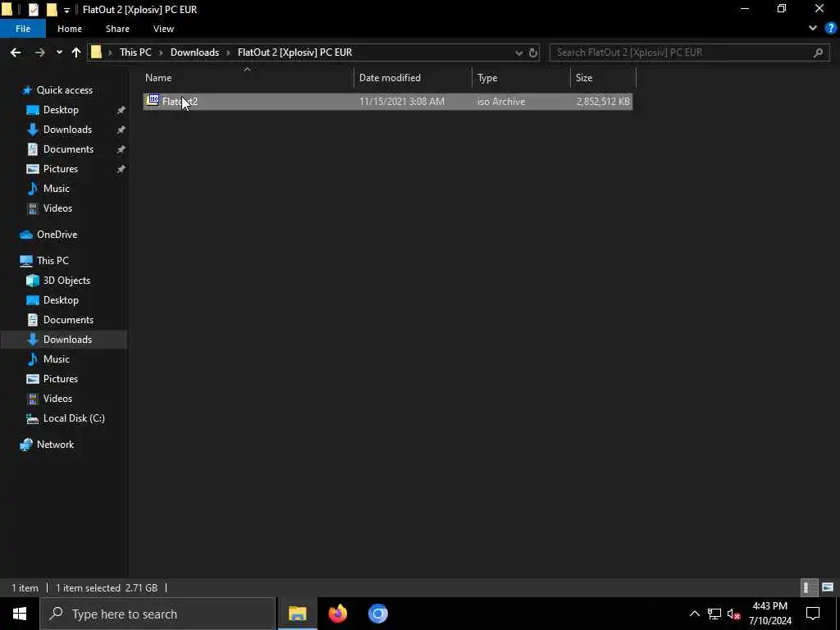This screenshot has width=840, height=630.
Task: Open pinned Desktop under Quick access
Action: click(x=61, y=110)
